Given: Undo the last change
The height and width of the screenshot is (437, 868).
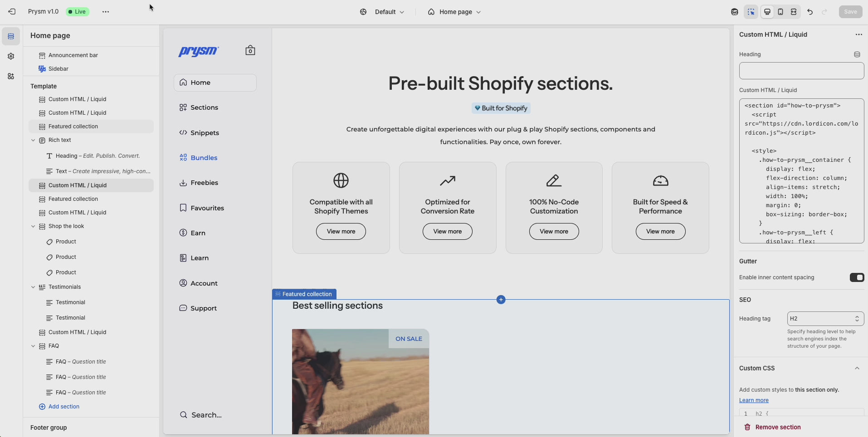Looking at the screenshot, I should (810, 12).
